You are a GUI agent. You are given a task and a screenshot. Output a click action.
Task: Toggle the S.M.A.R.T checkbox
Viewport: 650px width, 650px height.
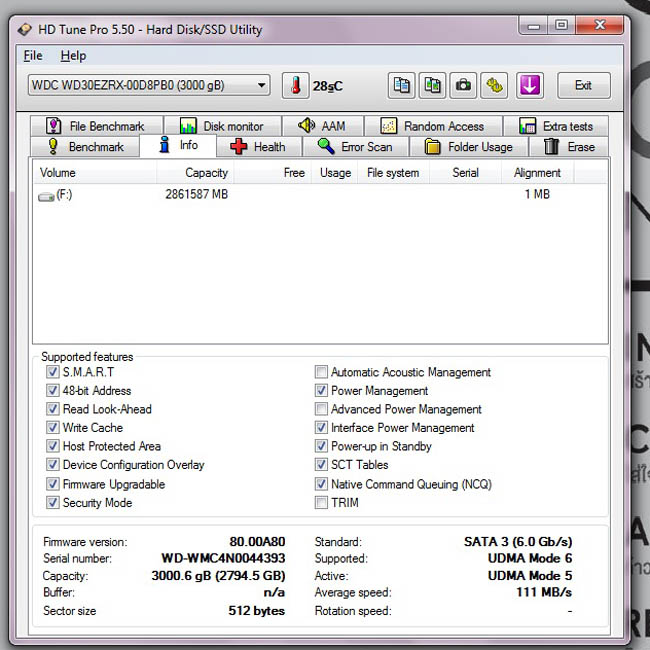(x=53, y=372)
